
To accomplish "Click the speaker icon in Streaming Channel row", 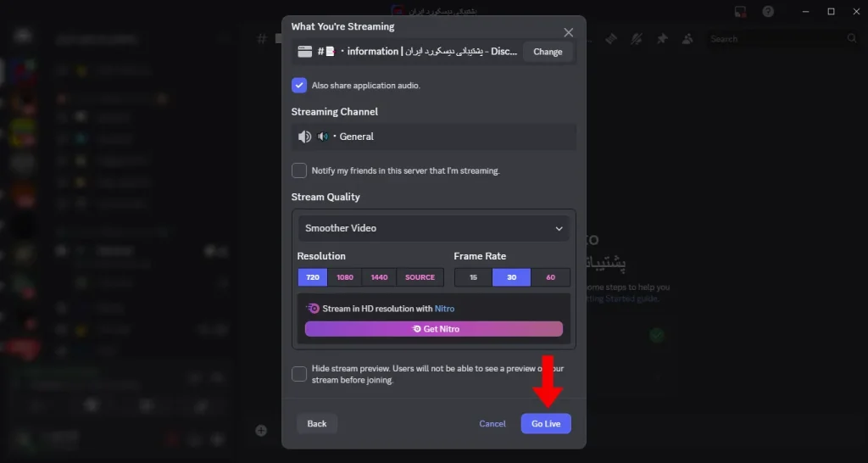I will (304, 137).
